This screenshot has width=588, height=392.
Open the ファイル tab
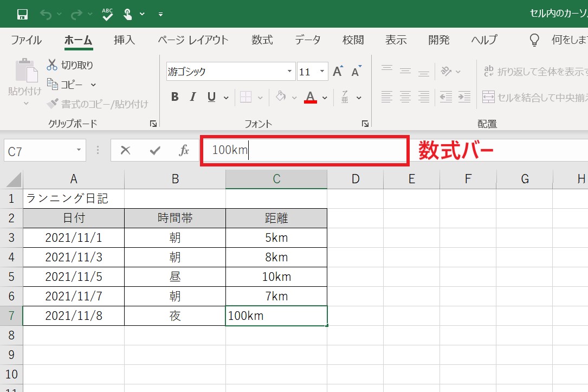pos(26,40)
